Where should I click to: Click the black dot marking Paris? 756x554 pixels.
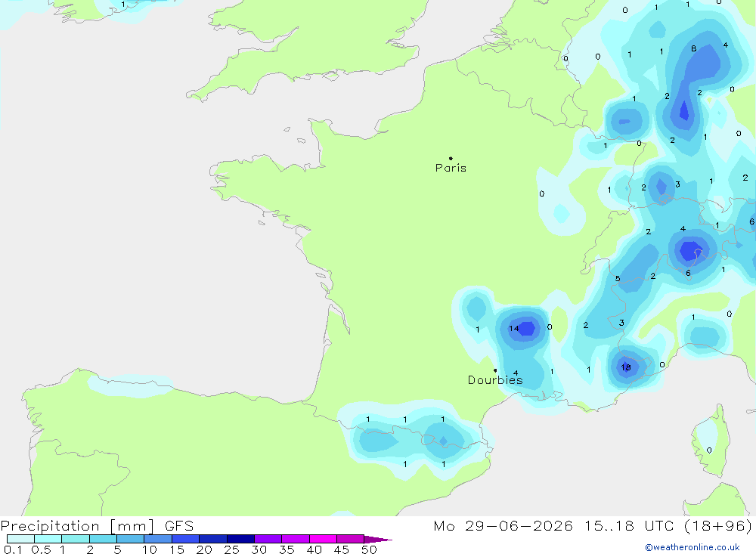pos(451,158)
